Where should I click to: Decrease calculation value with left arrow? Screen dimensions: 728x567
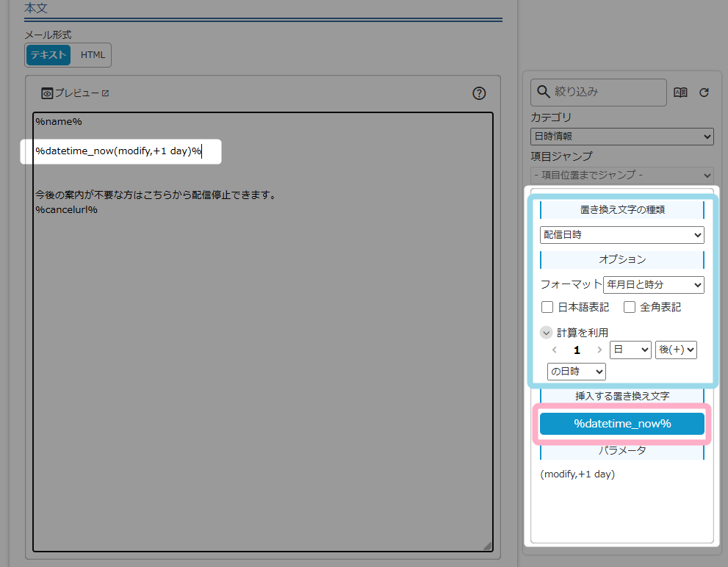pyautogui.click(x=555, y=350)
